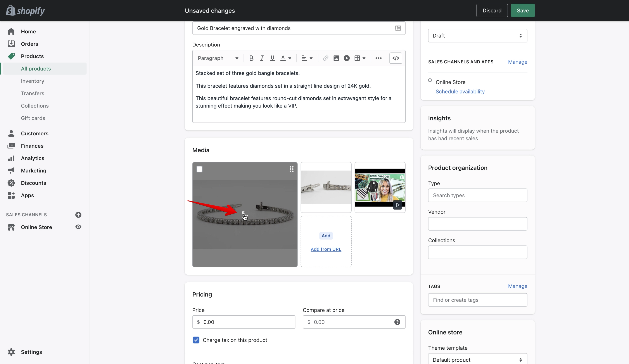629x364 pixels.
Task: Click the Discounts badge icon
Action: [x=11, y=183]
